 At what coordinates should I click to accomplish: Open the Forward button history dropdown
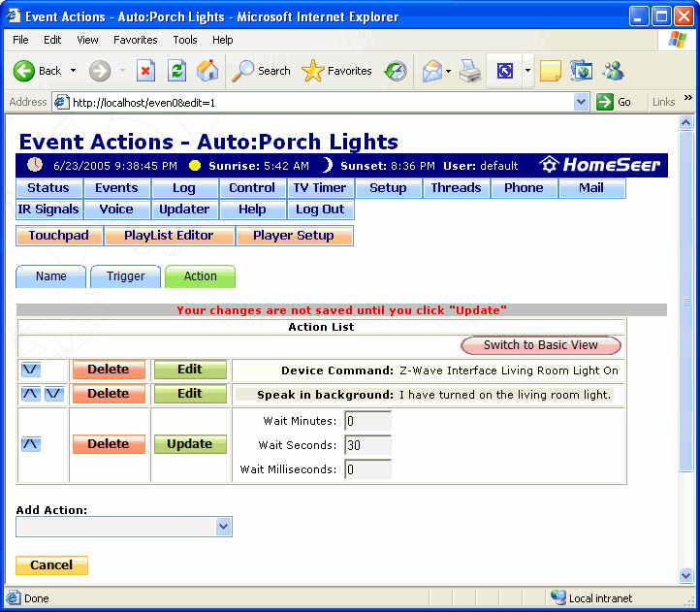tap(122, 71)
